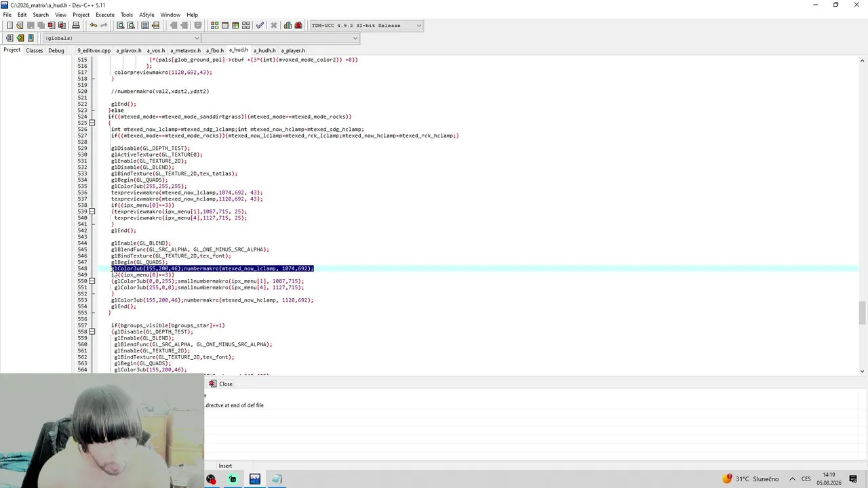
Task: Click the Save All toolbar icon
Action: pyautogui.click(x=41, y=26)
